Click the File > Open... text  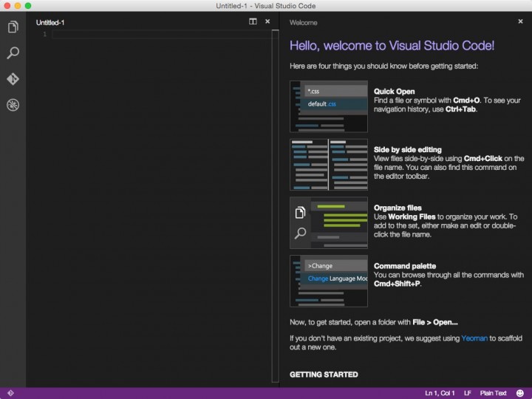(x=435, y=322)
